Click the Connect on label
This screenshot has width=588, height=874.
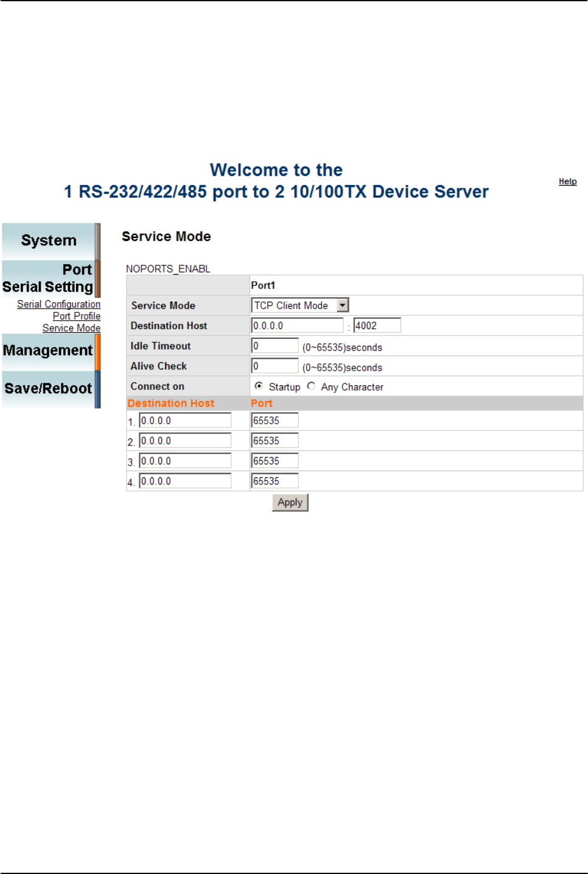[x=157, y=386]
